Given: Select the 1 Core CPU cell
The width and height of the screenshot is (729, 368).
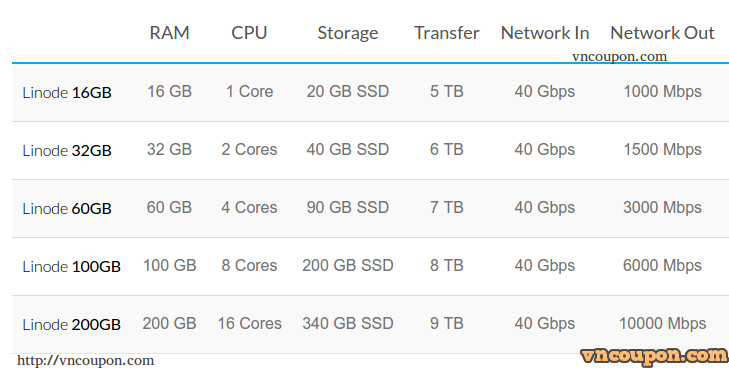Looking at the screenshot, I should [x=250, y=91].
